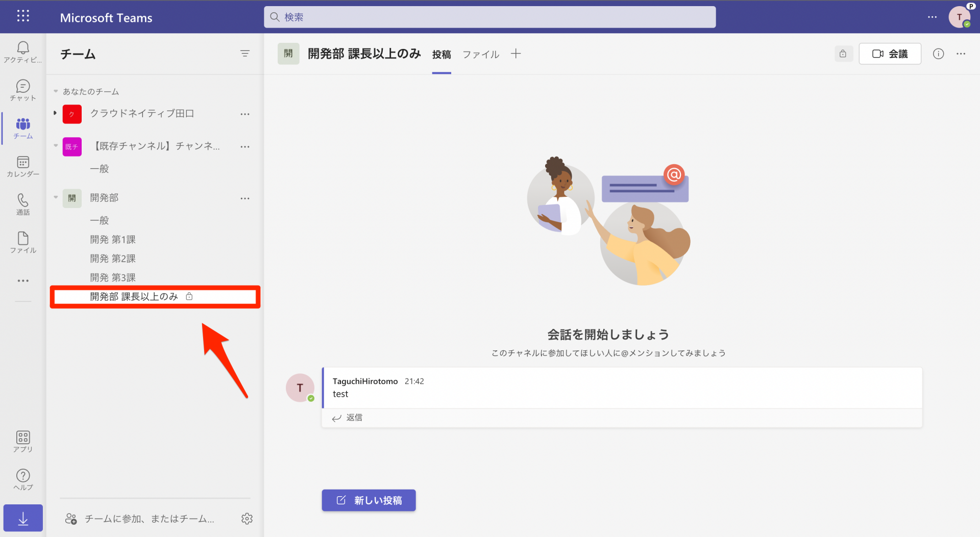
Task: Open the ヘルプ (Help) icon
Action: click(22, 478)
